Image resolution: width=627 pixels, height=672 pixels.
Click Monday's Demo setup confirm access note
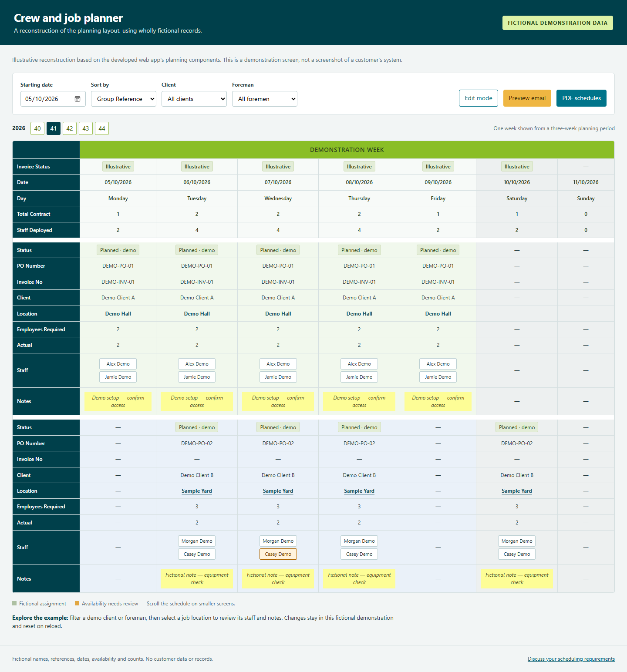pos(118,401)
